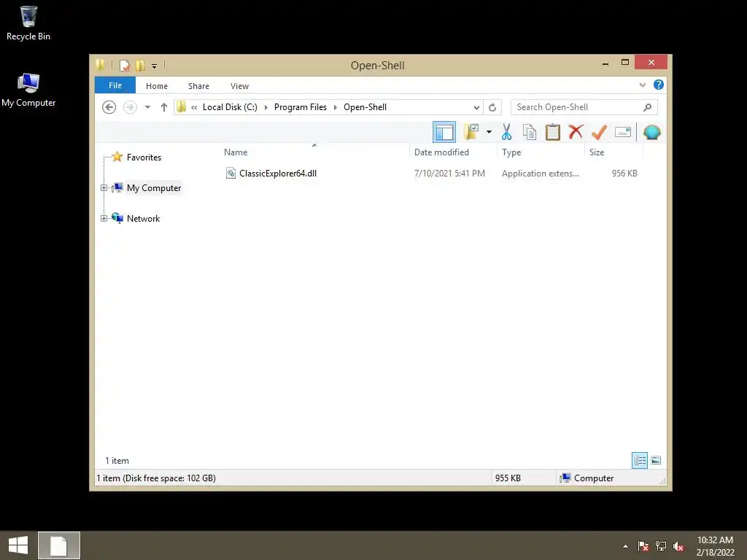Click the Paste clipboard icon

pos(553,132)
